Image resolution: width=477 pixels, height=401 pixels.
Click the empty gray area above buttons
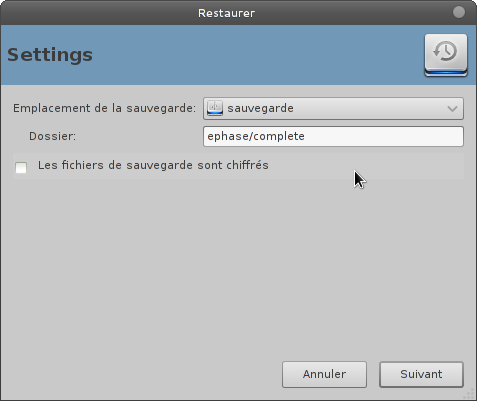238,267
